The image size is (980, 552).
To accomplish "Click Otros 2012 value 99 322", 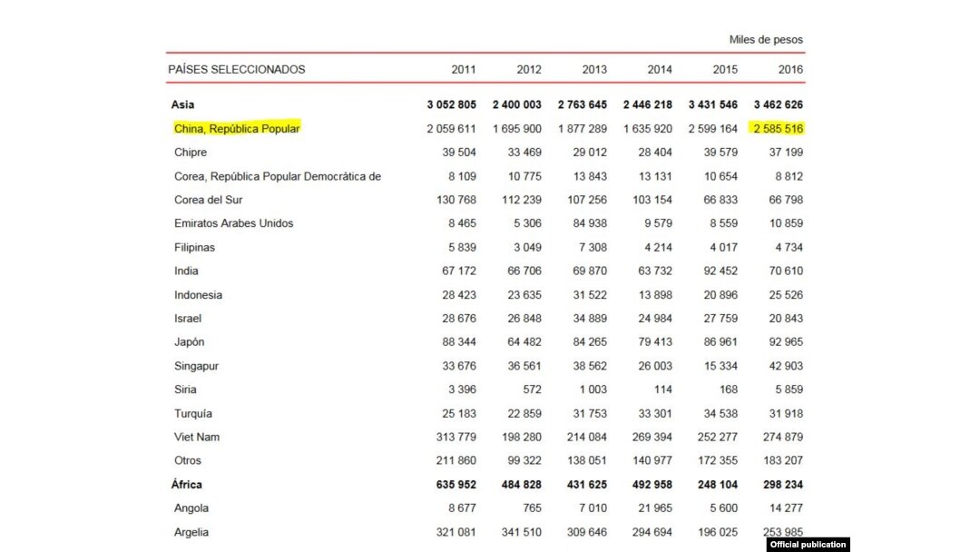I will [524, 460].
